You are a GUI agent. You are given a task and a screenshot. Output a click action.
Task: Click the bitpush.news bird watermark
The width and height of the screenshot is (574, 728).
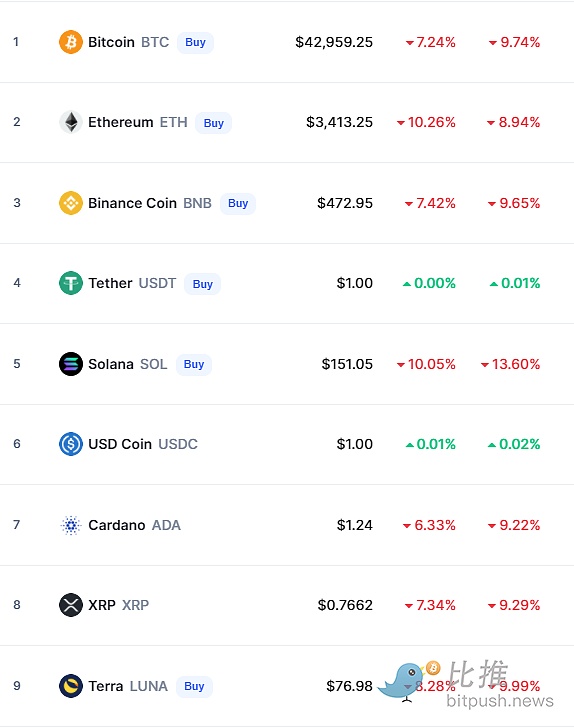(466, 683)
